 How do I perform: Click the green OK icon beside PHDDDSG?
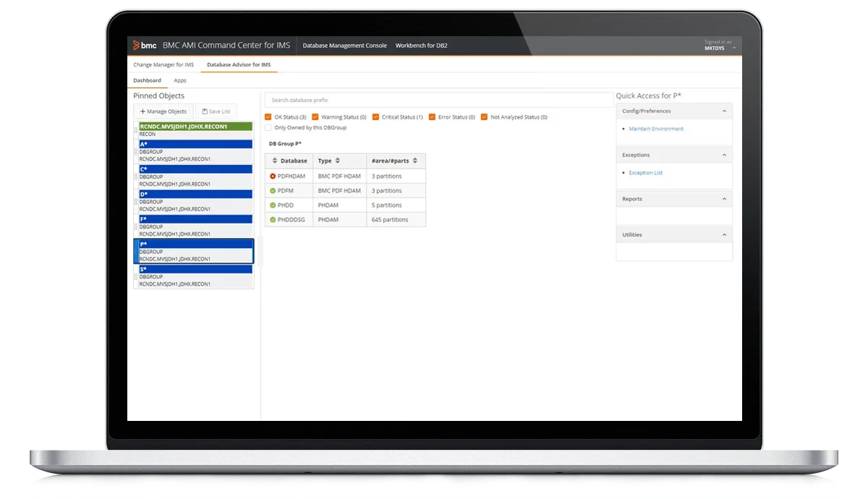pyautogui.click(x=273, y=219)
